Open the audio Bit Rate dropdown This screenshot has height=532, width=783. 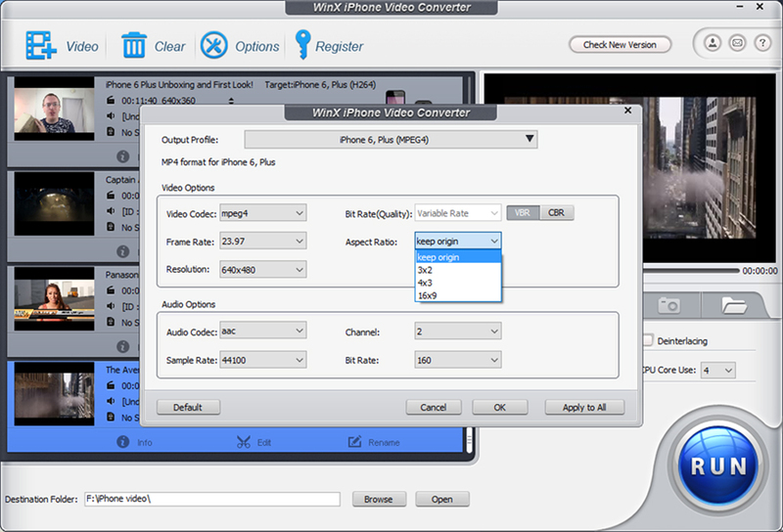458,360
